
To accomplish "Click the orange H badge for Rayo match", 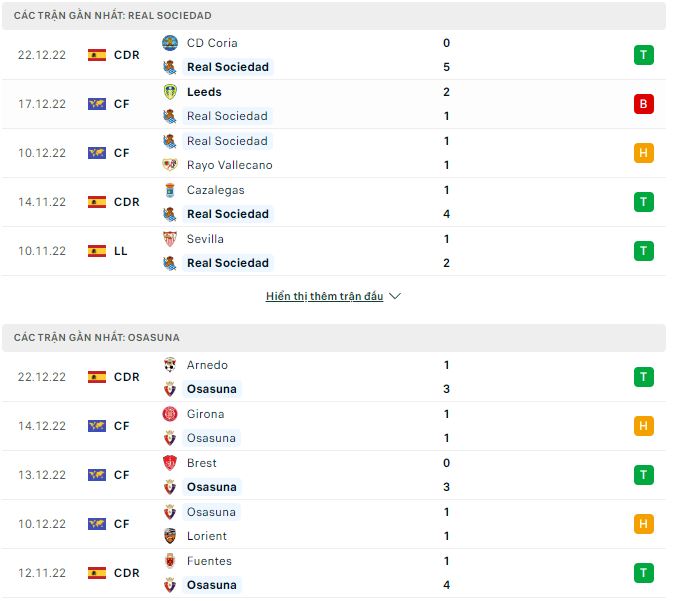I will coord(643,153).
